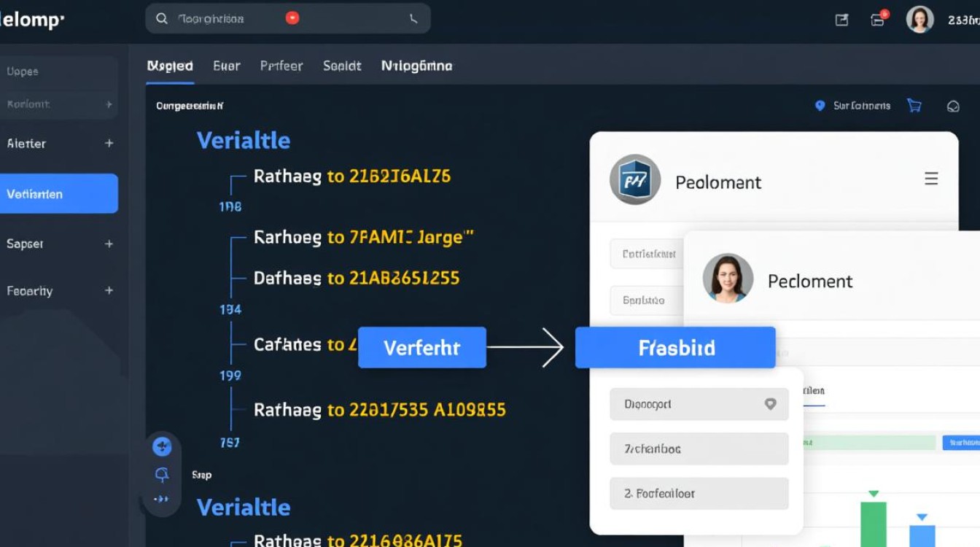Click the hamburger menu in Peolomant card

[931, 179]
